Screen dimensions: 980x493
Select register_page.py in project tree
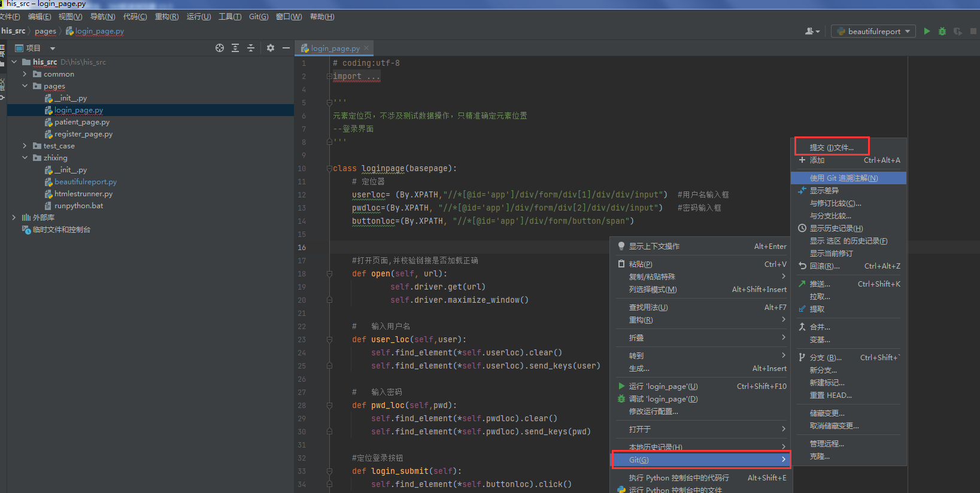click(x=83, y=133)
